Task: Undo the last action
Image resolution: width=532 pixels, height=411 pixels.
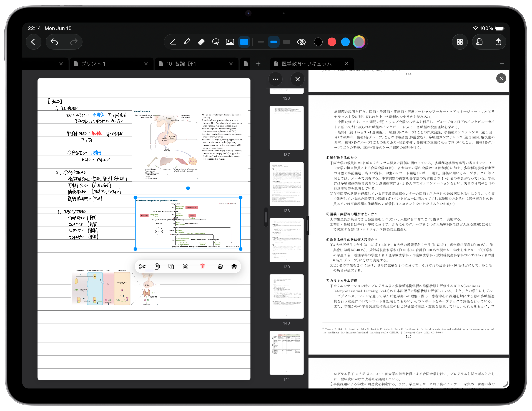Action: pos(54,42)
